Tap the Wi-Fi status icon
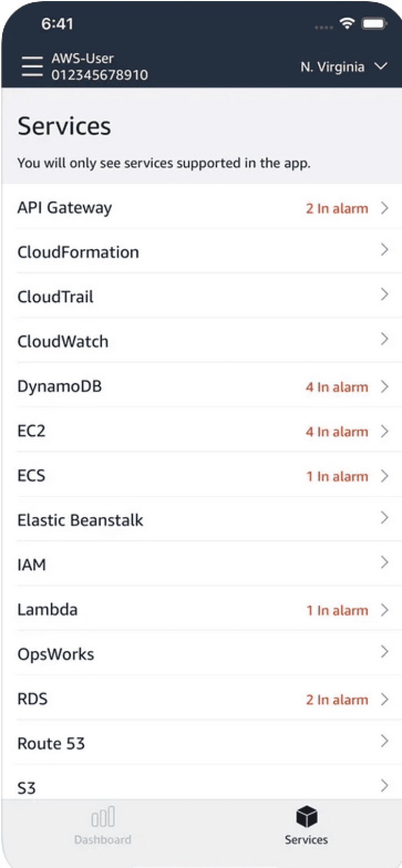 coord(347,23)
